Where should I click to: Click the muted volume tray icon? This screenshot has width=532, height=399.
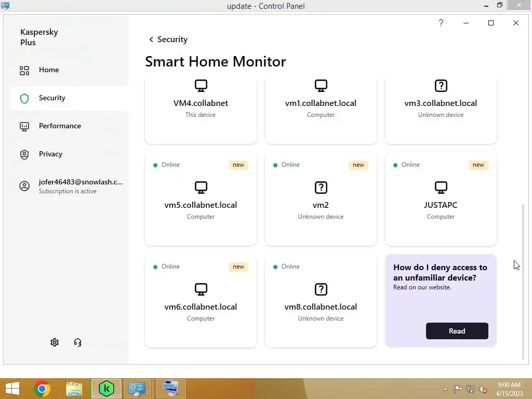click(483, 389)
